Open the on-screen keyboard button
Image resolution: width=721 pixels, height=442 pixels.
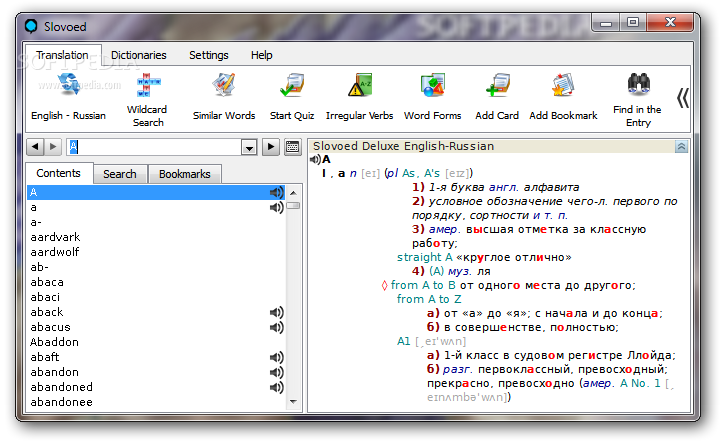point(293,147)
